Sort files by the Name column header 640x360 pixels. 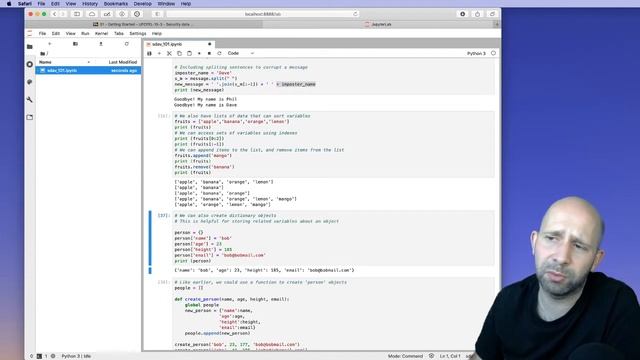click(45, 62)
